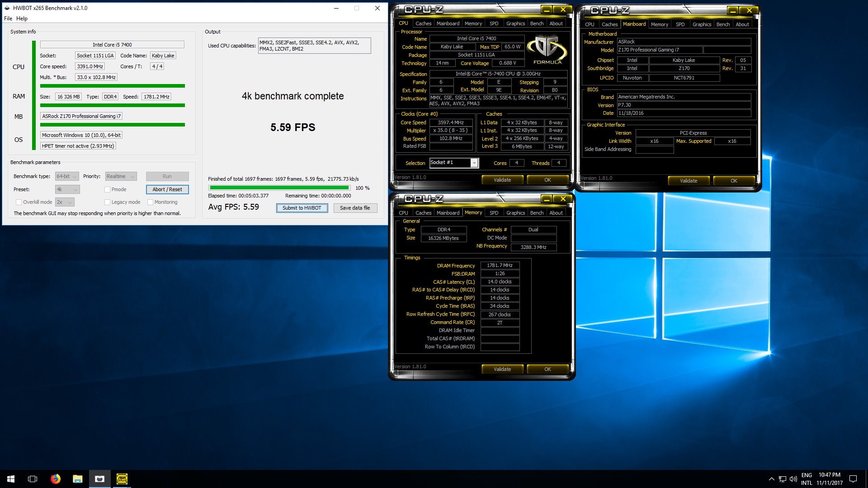Click the benchmark progress bar at 100%
This screenshot has height=488, width=868.
(279, 188)
